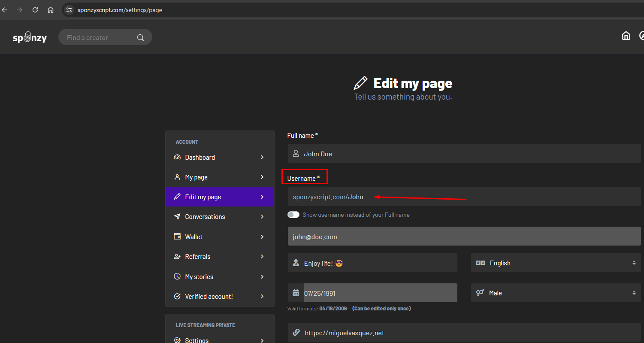Click the Find a creator search box

[105, 37]
